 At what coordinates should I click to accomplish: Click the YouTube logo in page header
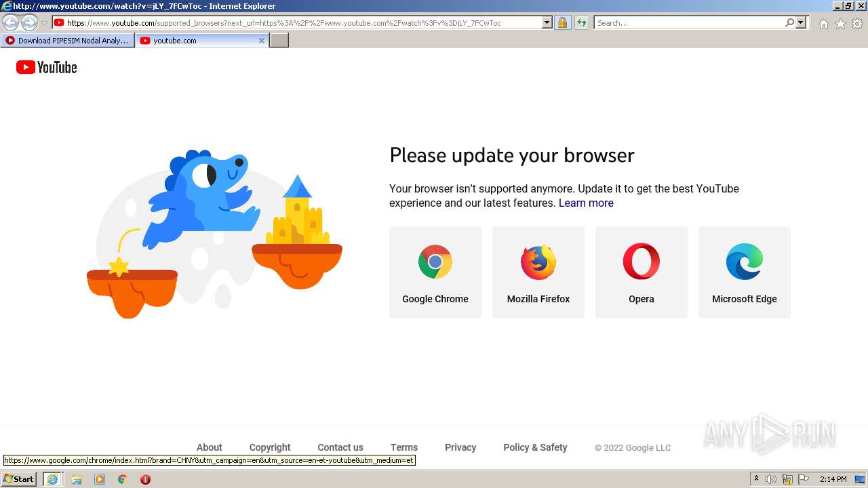coord(46,67)
